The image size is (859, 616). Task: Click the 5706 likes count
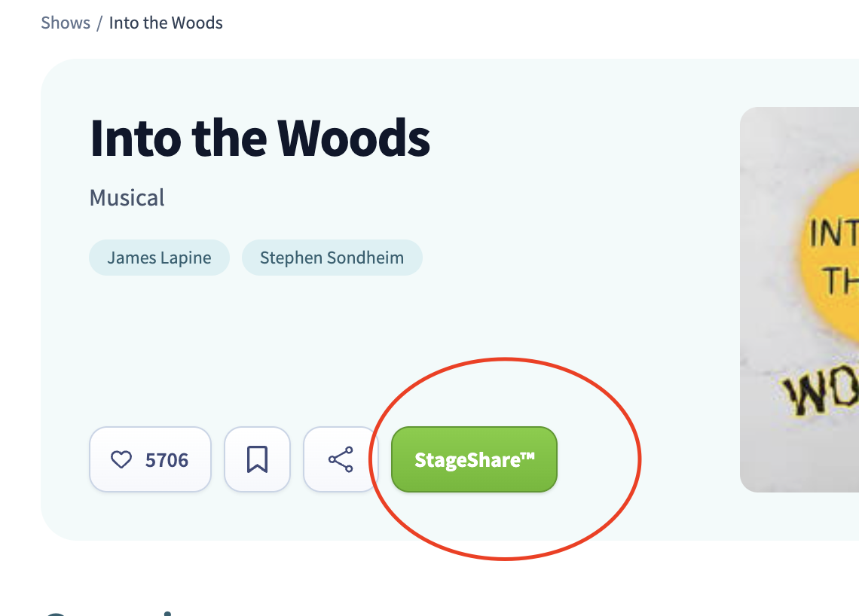point(167,460)
